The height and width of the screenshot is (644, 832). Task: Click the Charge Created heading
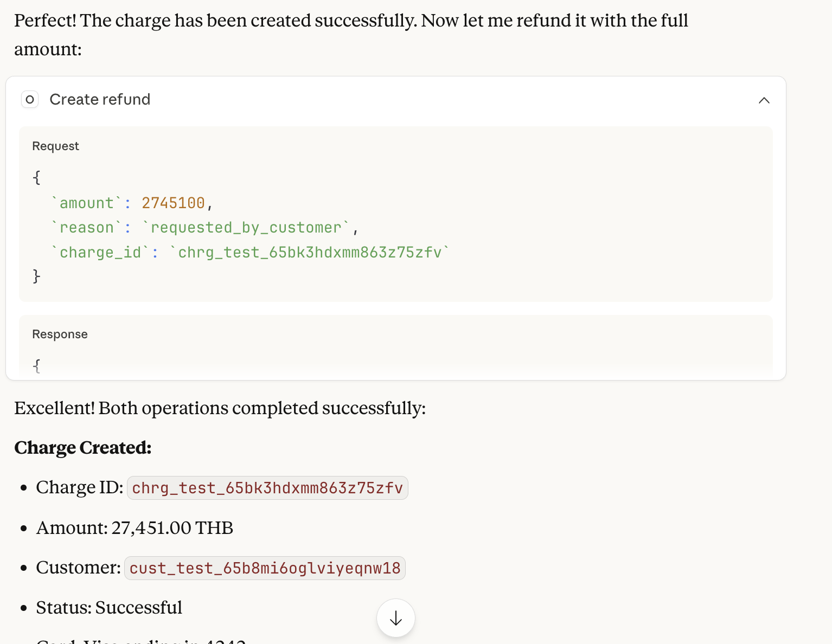82,448
